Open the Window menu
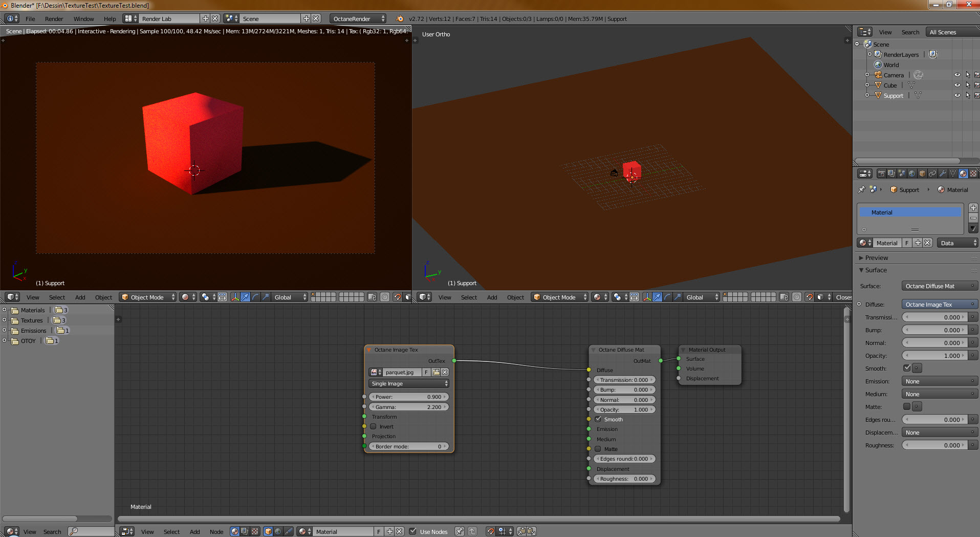 (83, 19)
